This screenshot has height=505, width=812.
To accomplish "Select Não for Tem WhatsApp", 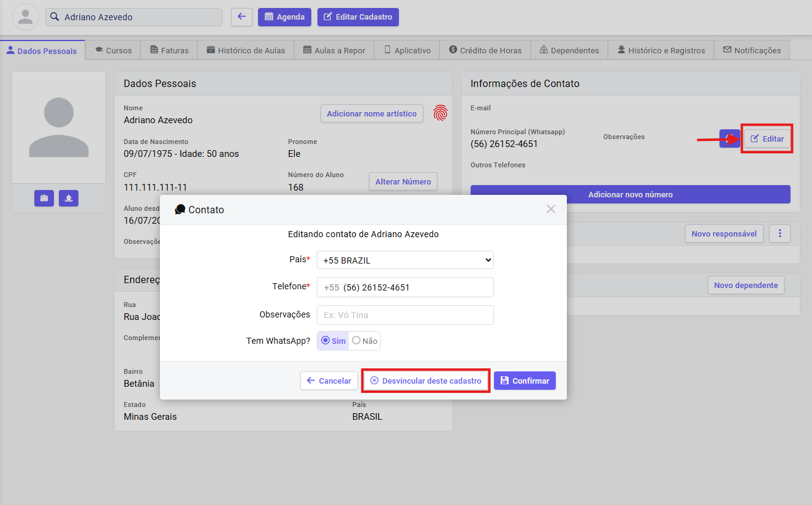I will pos(365,341).
